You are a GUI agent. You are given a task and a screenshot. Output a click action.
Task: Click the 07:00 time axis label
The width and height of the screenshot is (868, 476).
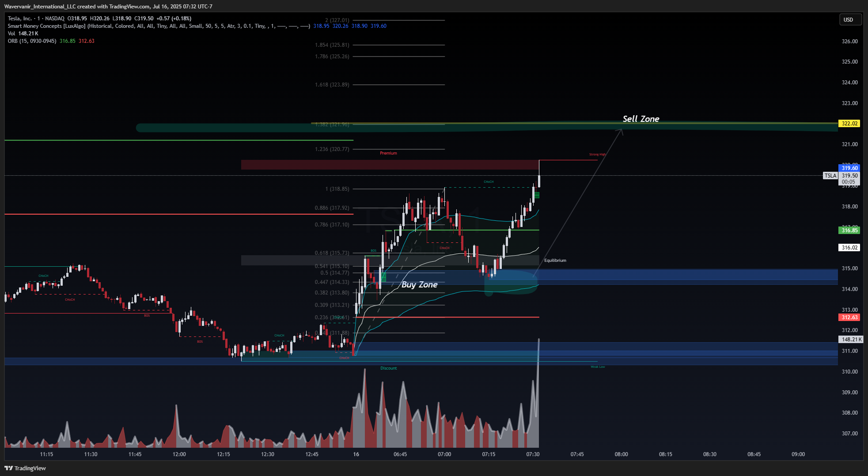point(444,454)
